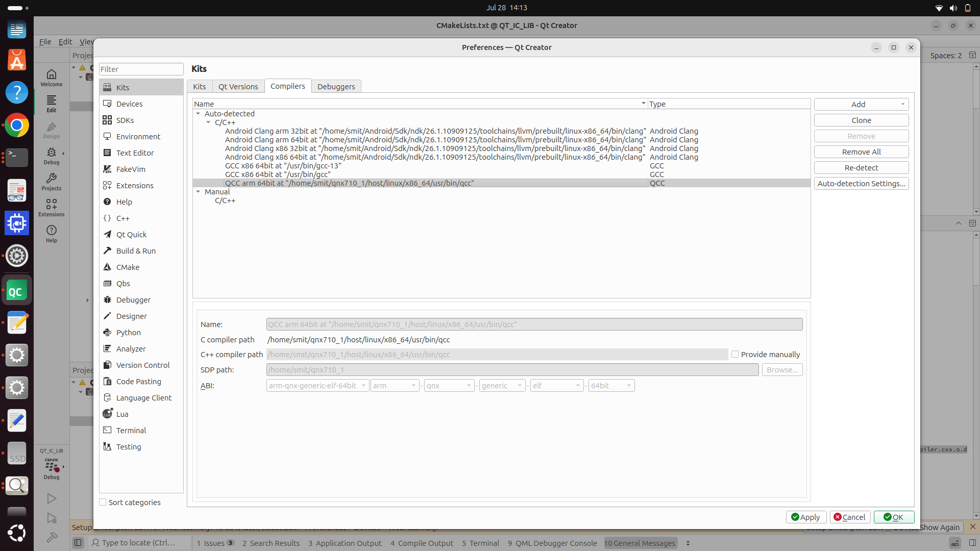Open Auto-detection Settings
This screenshot has width=980, height=551.
861,183
